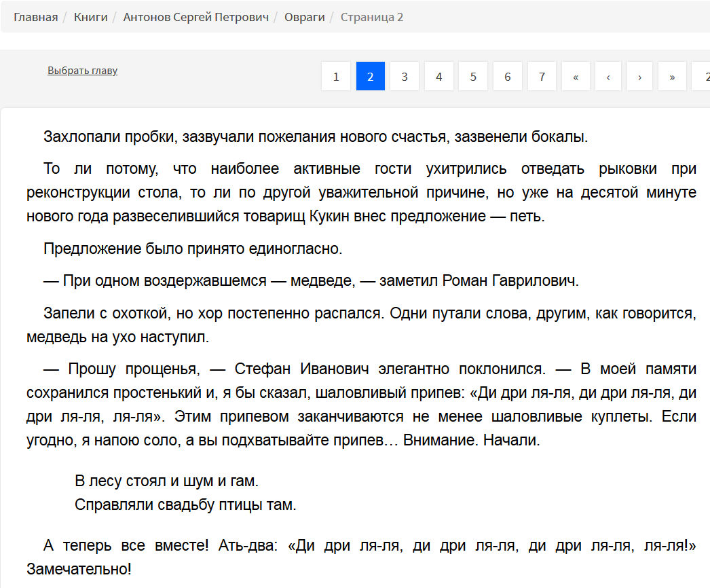Go to previous page with ‹ arrow
The image size is (710, 588).
(608, 77)
